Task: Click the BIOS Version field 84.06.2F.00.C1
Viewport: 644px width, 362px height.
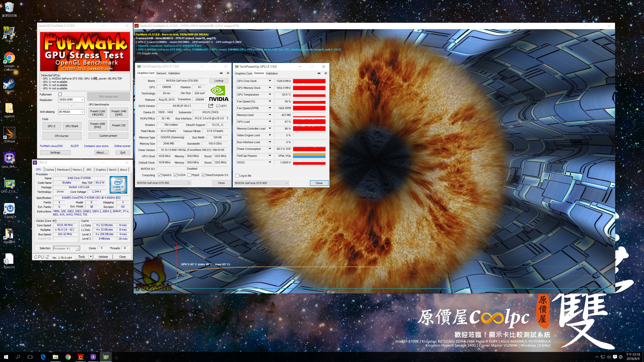Action: point(182,106)
